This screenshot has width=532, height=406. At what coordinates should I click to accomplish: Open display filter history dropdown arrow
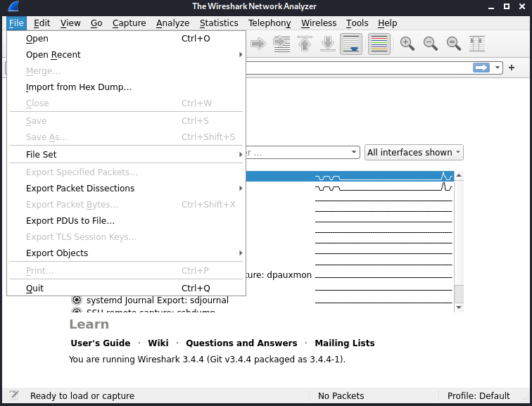coord(498,68)
